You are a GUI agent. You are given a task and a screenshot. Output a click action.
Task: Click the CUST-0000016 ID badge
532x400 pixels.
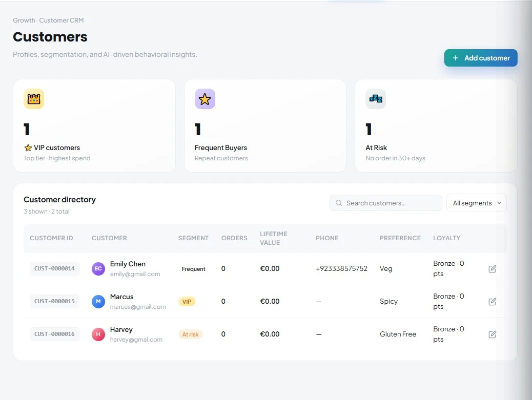54,334
